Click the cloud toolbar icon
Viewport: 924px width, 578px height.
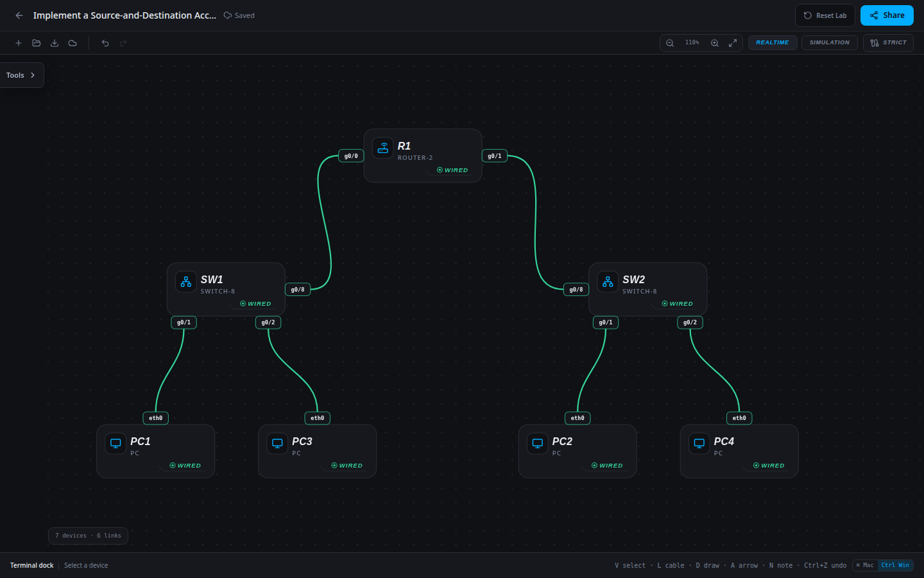73,43
